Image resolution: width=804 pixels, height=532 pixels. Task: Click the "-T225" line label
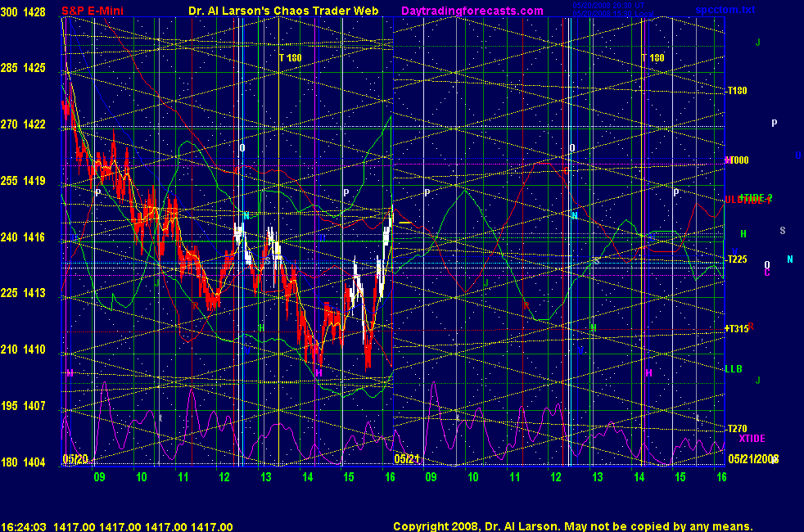(736, 259)
